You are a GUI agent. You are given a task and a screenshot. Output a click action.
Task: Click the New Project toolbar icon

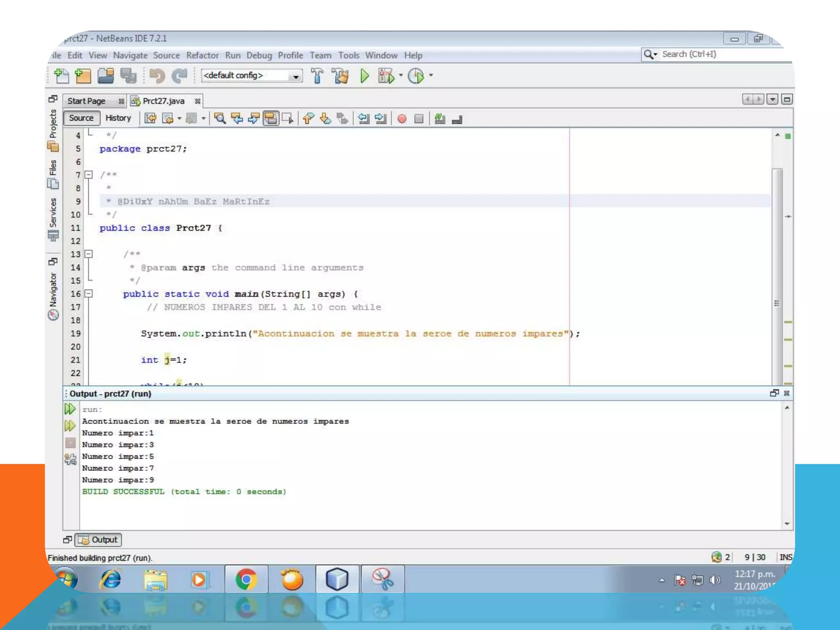click(x=83, y=76)
